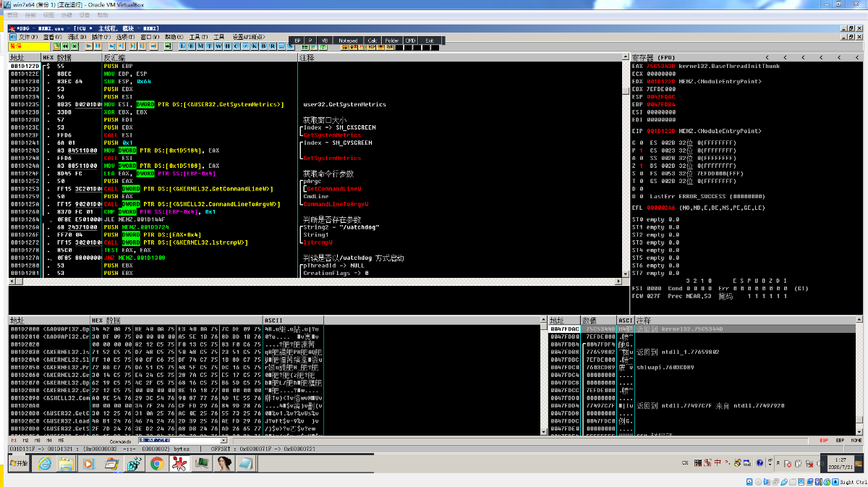Open Windows list via W button
The width and height of the screenshot is (868, 487).
coord(218,46)
